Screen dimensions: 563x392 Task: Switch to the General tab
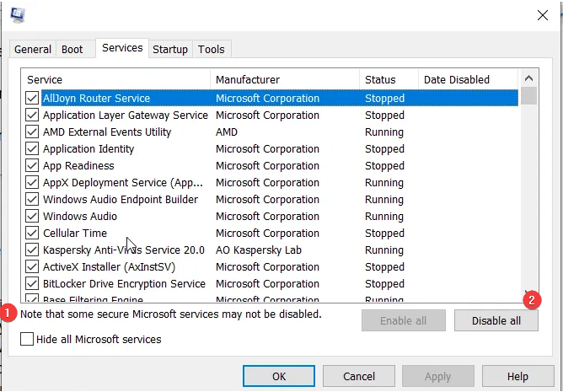[33, 50]
